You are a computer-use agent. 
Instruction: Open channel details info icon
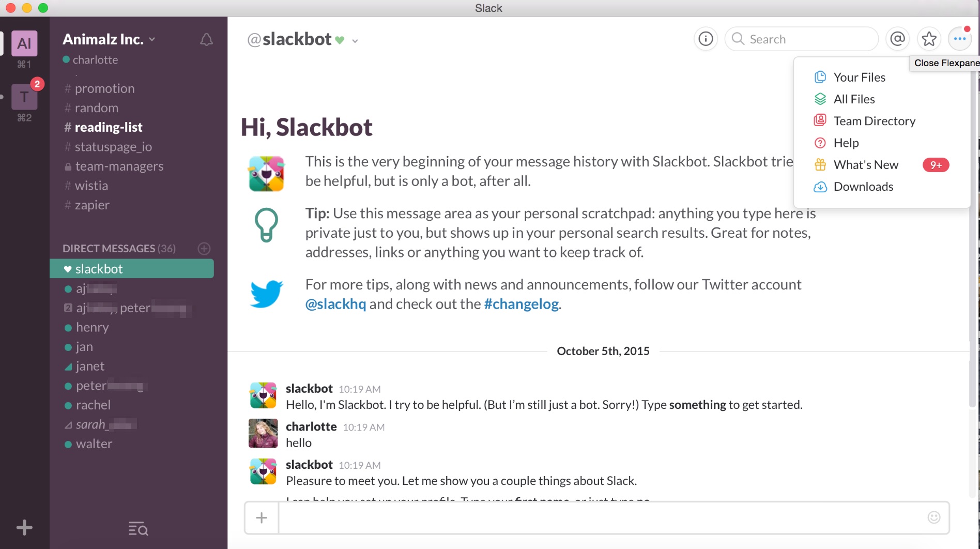coord(706,39)
